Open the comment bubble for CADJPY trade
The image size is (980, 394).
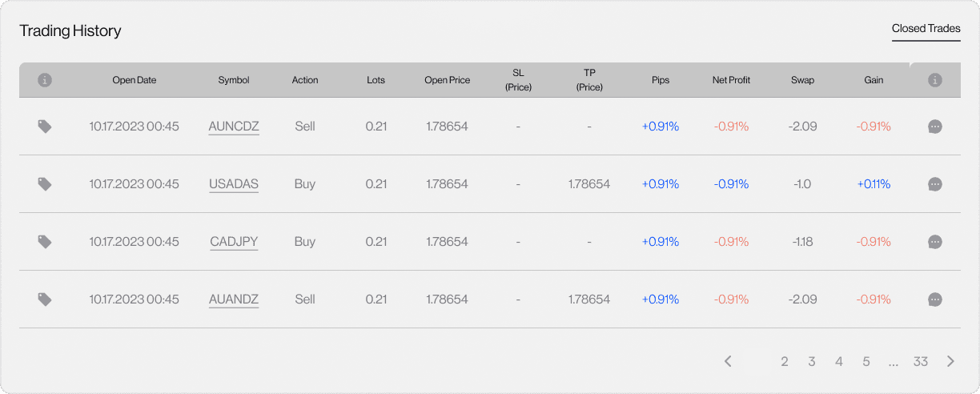(934, 242)
